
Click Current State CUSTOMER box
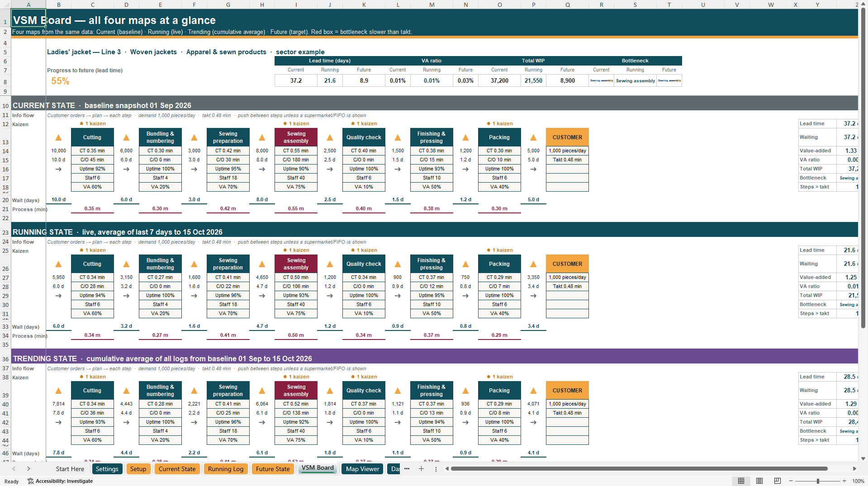click(567, 137)
